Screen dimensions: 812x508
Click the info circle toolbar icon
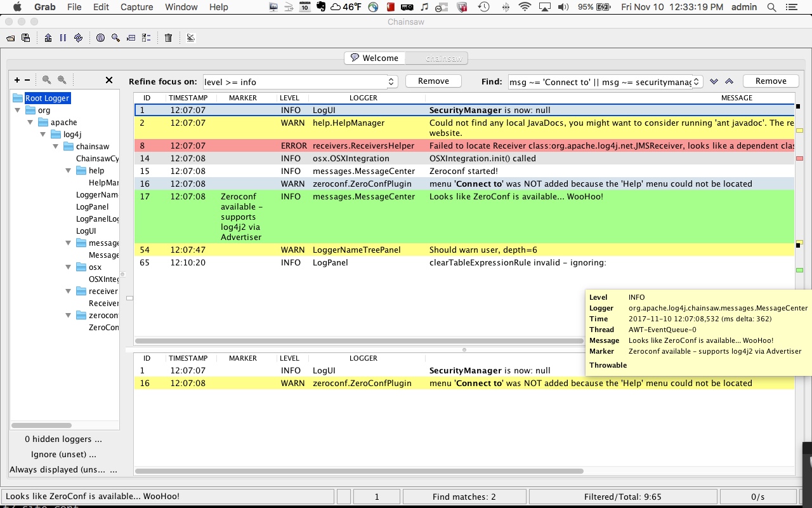click(100, 38)
